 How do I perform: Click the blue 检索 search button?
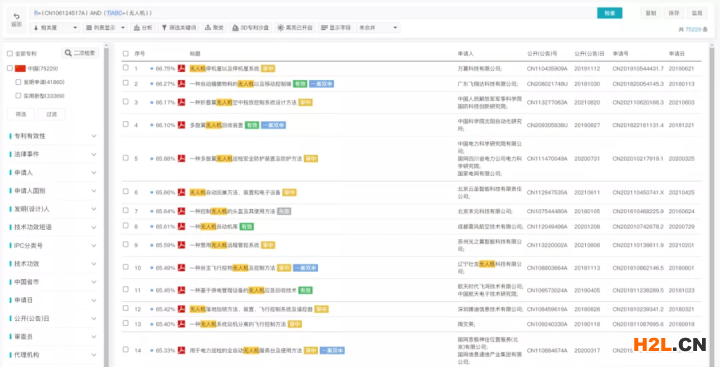609,13
